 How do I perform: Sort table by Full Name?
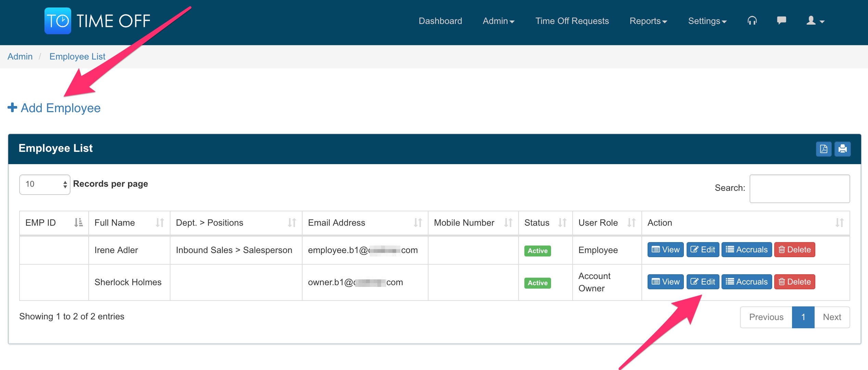tap(129, 223)
